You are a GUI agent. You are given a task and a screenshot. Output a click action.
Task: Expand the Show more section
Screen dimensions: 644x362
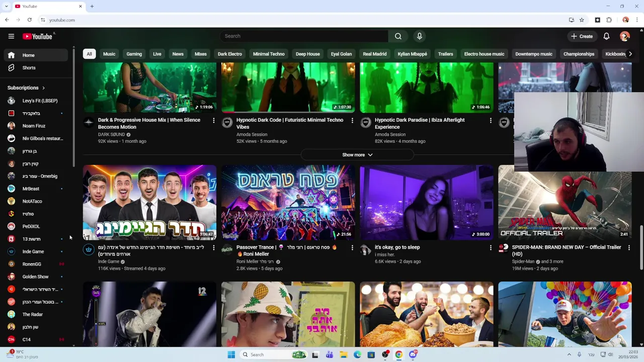click(357, 155)
